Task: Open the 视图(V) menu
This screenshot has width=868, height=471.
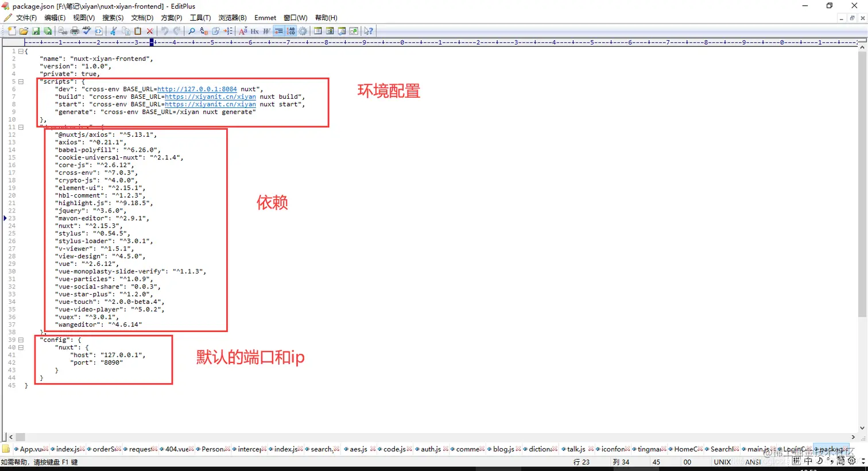Action: 84,18
